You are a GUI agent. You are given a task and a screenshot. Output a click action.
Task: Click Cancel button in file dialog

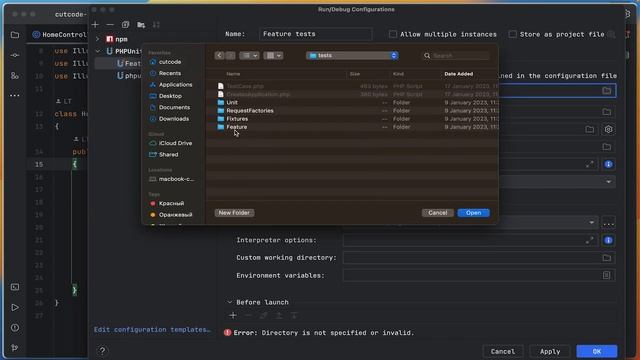(438, 213)
